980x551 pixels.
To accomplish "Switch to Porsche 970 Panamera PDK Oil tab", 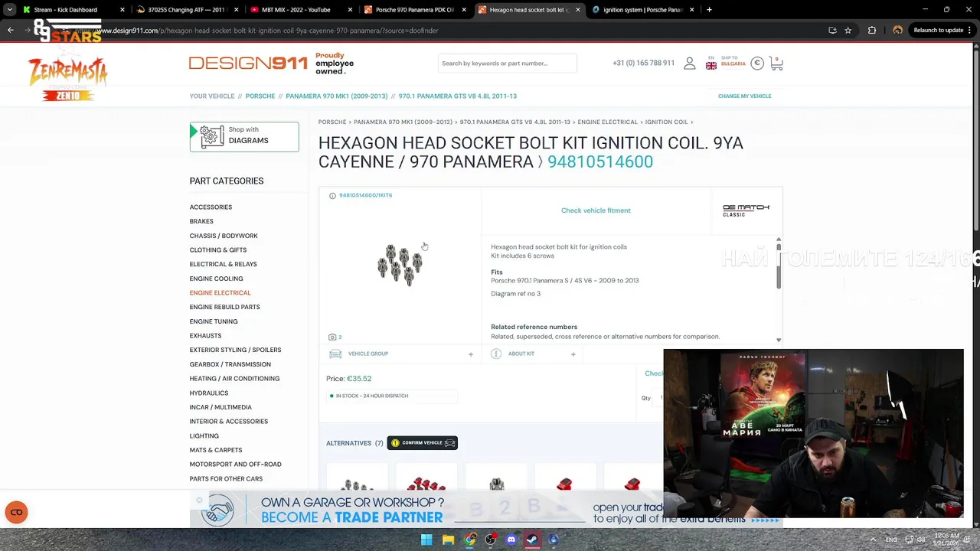I will (x=414, y=10).
